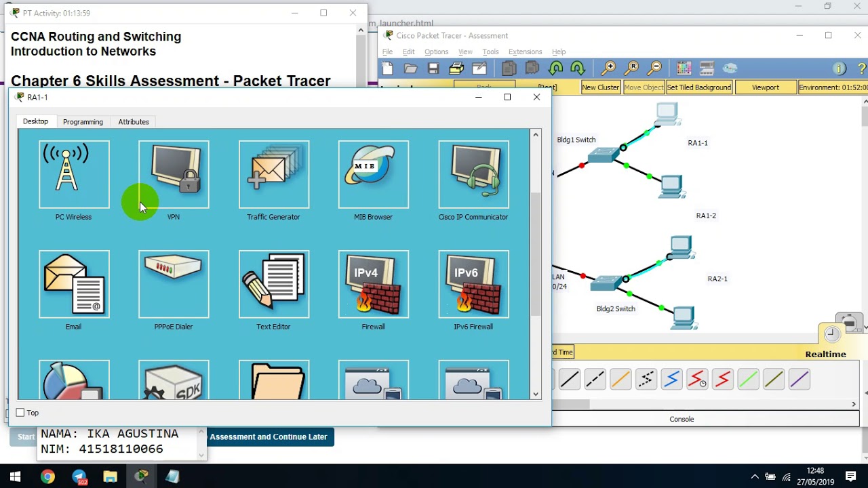
Task: Launch the Traffic Generator app
Action: tap(274, 174)
